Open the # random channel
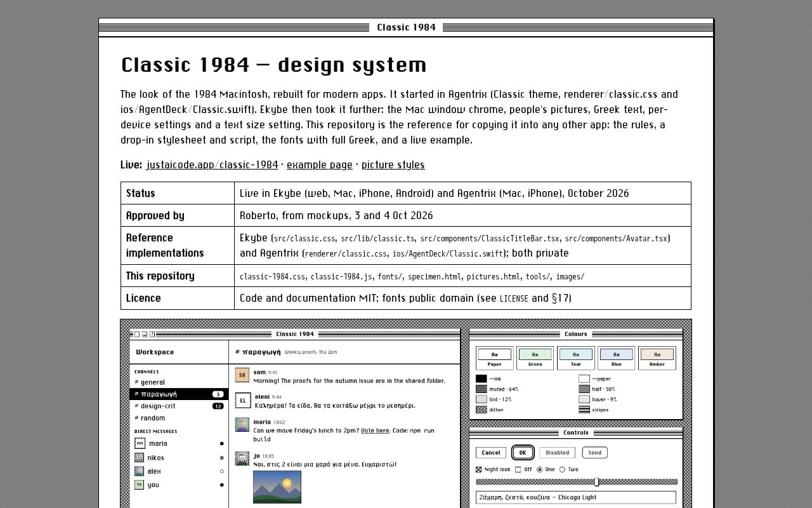812x508 pixels. point(179,418)
